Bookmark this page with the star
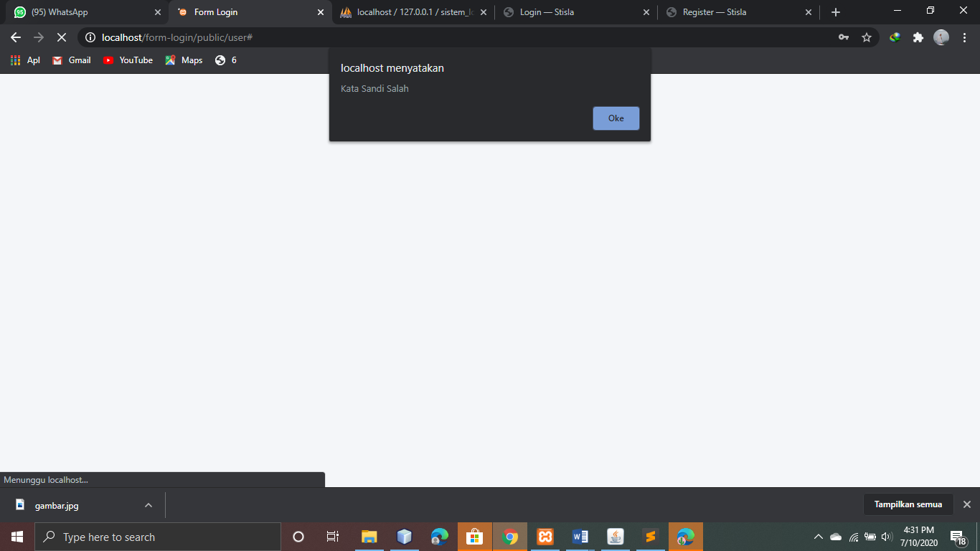 pos(867,37)
